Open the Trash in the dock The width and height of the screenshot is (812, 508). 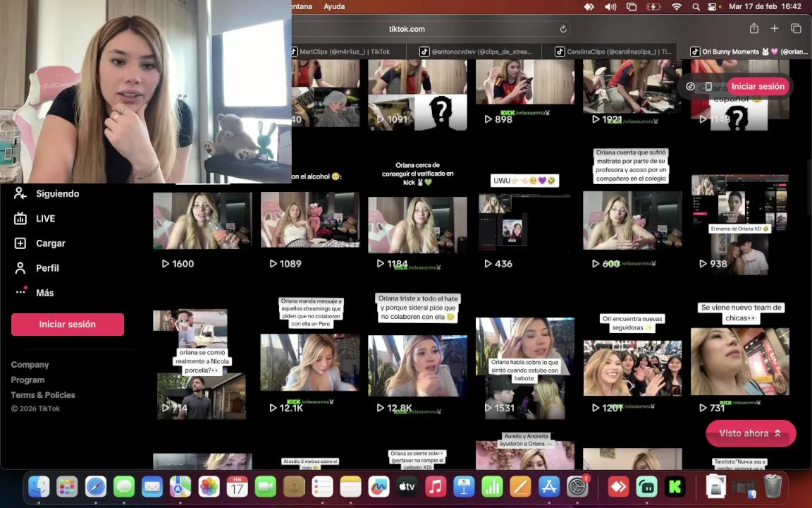(x=773, y=487)
